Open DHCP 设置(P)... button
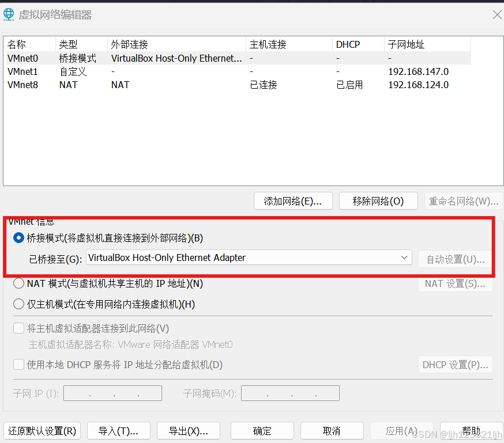The image size is (504, 443). point(456,365)
